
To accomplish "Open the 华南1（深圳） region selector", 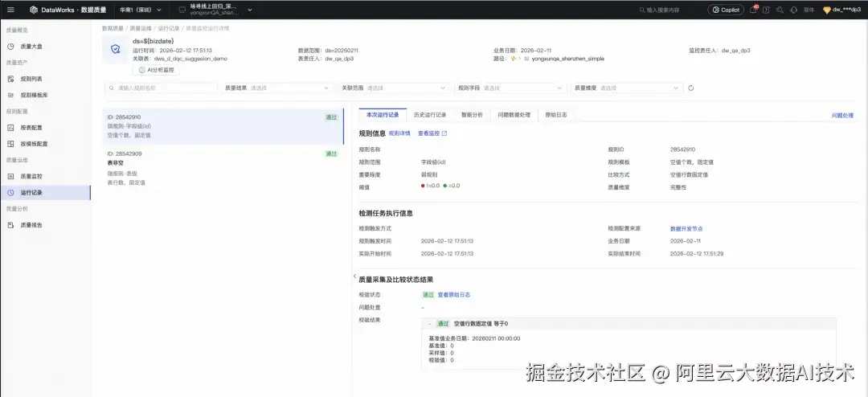I will click(139, 10).
